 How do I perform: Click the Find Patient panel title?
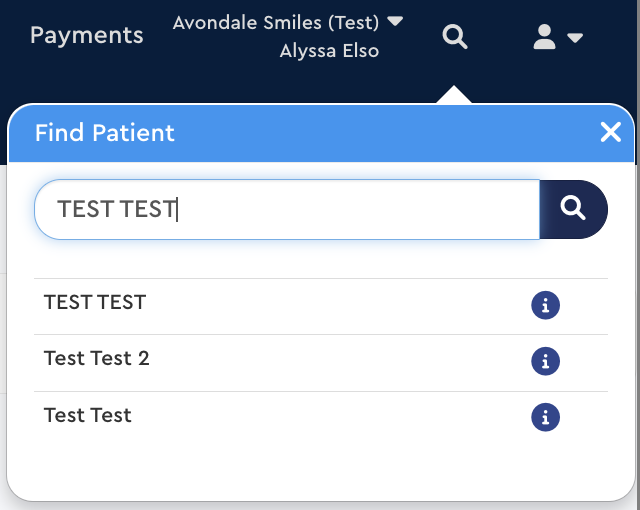point(105,132)
